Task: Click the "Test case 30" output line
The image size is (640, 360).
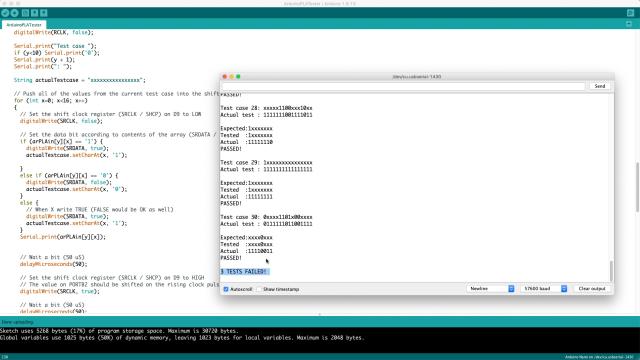Action: (267, 217)
